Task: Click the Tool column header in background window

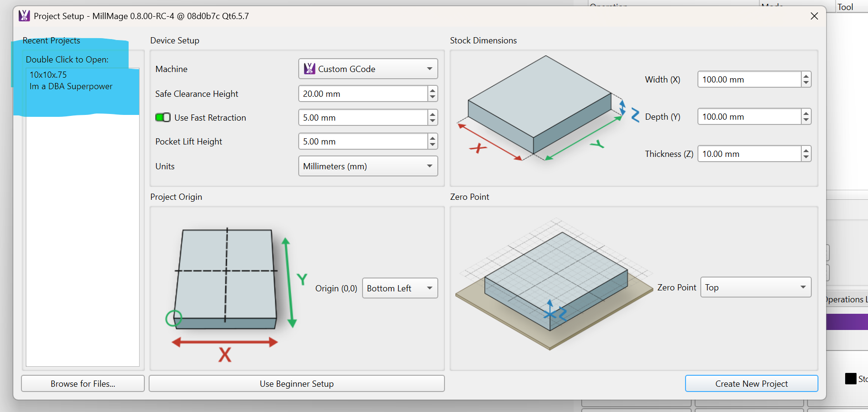Action: click(846, 7)
